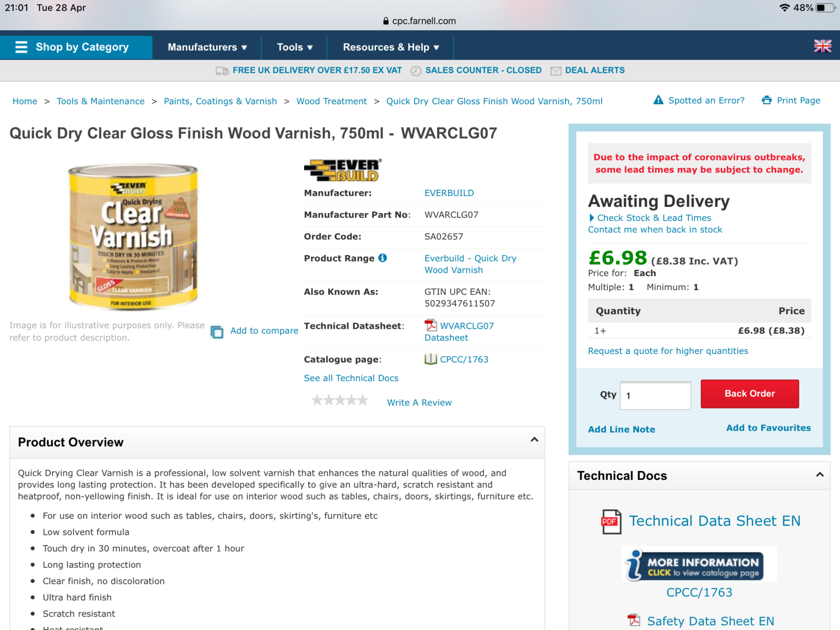The width and height of the screenshot is (840, 630).
Task: Open the Tools menu
Action: [295, 47]
